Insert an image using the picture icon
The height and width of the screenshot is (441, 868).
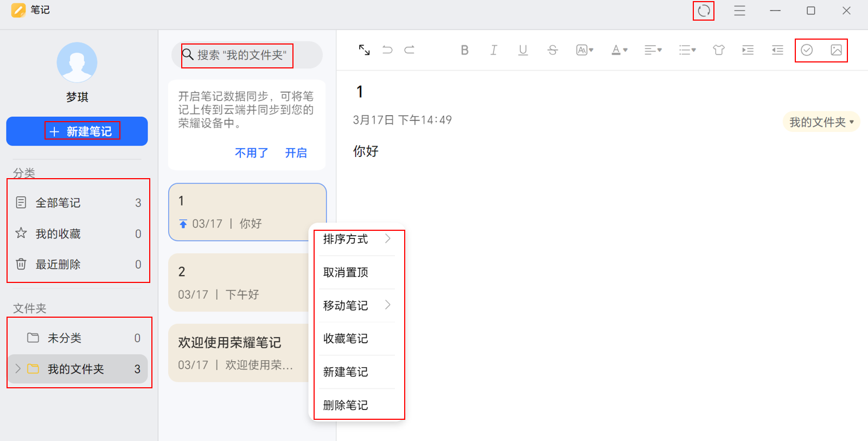point(836,50)
